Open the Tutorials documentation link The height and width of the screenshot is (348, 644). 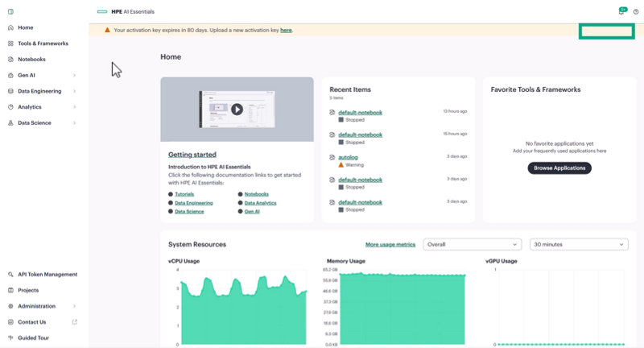coord(184,194)
